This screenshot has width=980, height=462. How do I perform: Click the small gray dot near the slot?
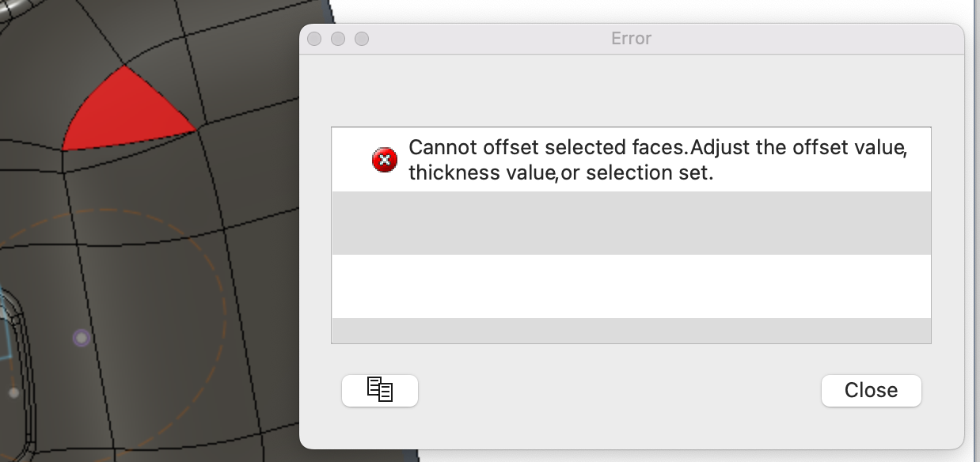pos(13,392)
